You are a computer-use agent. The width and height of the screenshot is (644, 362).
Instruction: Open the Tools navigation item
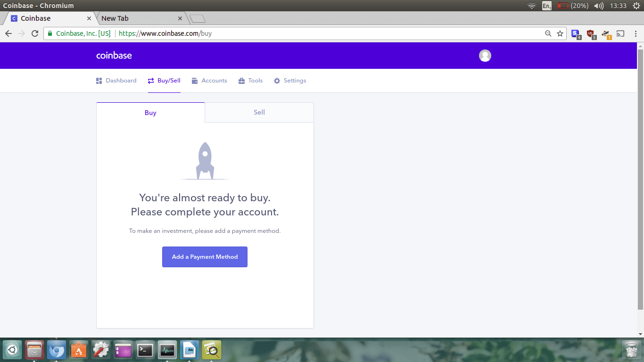click(x=250, y=81)
